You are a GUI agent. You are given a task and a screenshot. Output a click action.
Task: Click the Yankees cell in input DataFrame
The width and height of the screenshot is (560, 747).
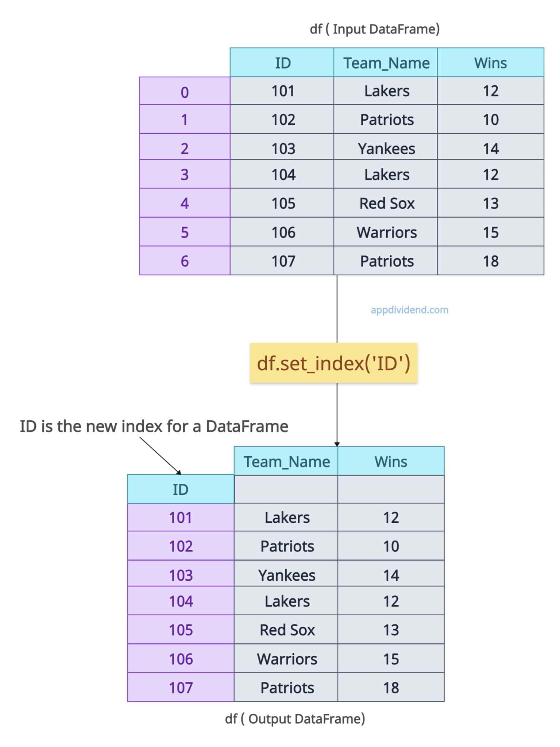click(x=386, y=148)
